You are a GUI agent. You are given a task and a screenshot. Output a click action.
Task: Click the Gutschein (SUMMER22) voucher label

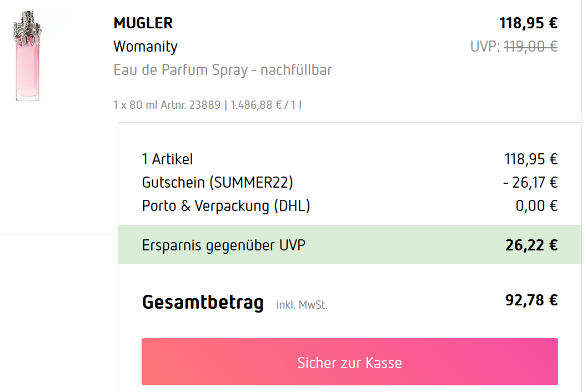(217, 182)
